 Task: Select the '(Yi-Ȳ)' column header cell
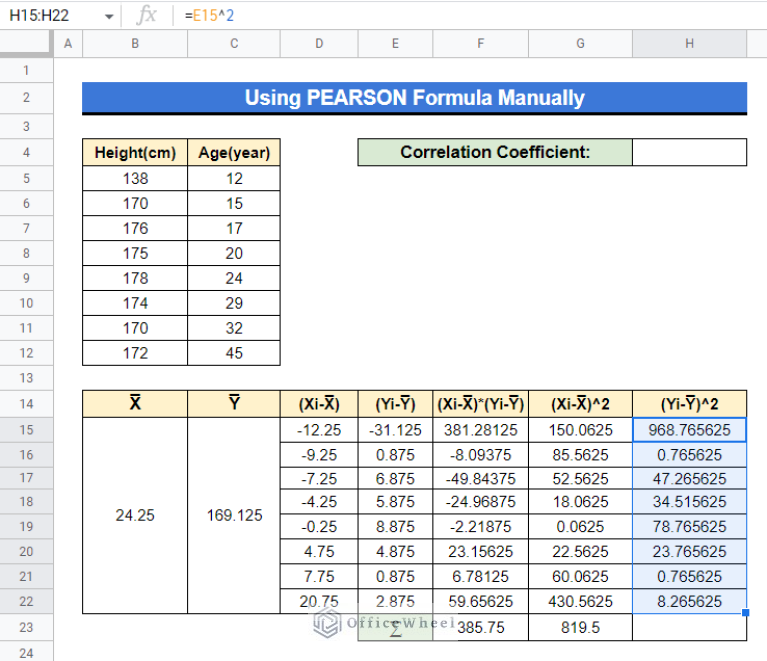pos(395,404)
